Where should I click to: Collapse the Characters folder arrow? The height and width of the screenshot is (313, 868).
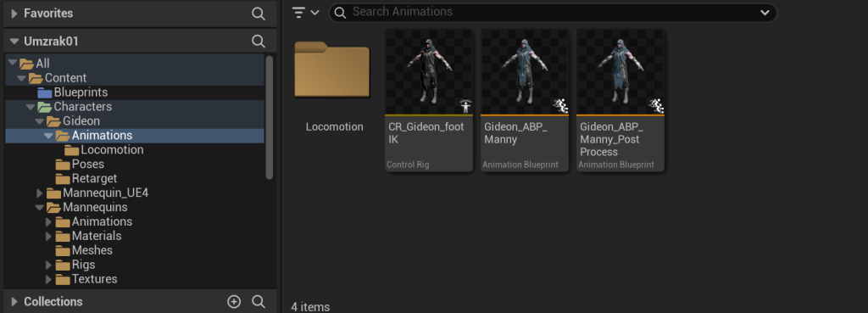point(31,106)
